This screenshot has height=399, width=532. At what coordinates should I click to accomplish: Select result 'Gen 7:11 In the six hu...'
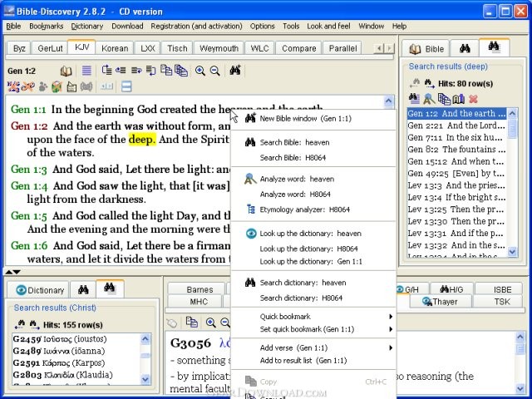click(x=456, y=137)
